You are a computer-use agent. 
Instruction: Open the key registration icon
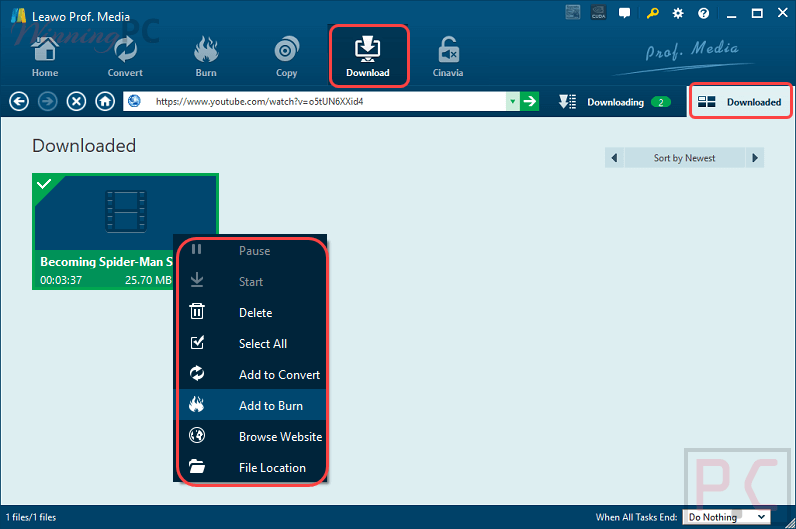tap(652, 13)
